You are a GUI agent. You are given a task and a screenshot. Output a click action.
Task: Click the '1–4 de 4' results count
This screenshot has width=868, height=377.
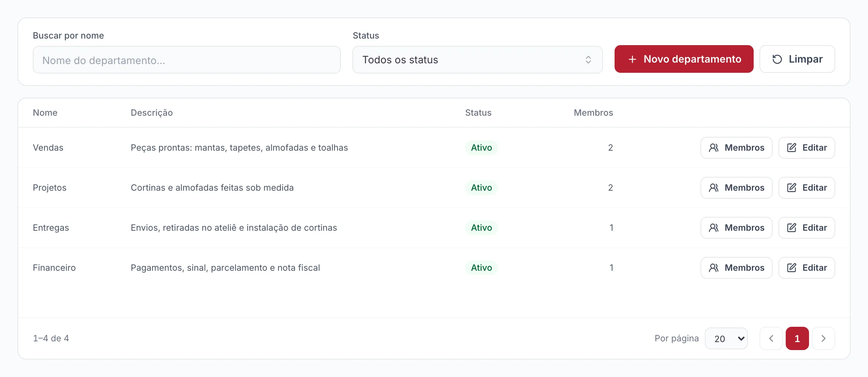pyautogui.click(x=51, y=338)
